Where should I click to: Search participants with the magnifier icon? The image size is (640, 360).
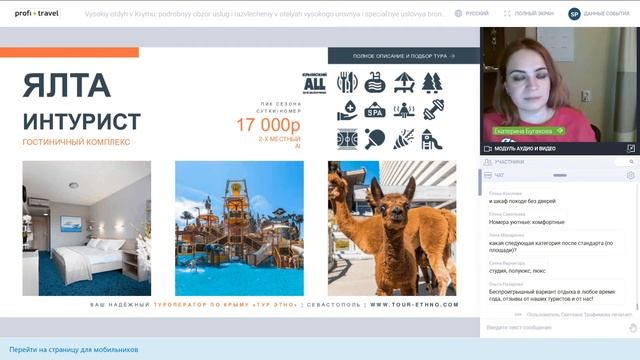(631, 162)
